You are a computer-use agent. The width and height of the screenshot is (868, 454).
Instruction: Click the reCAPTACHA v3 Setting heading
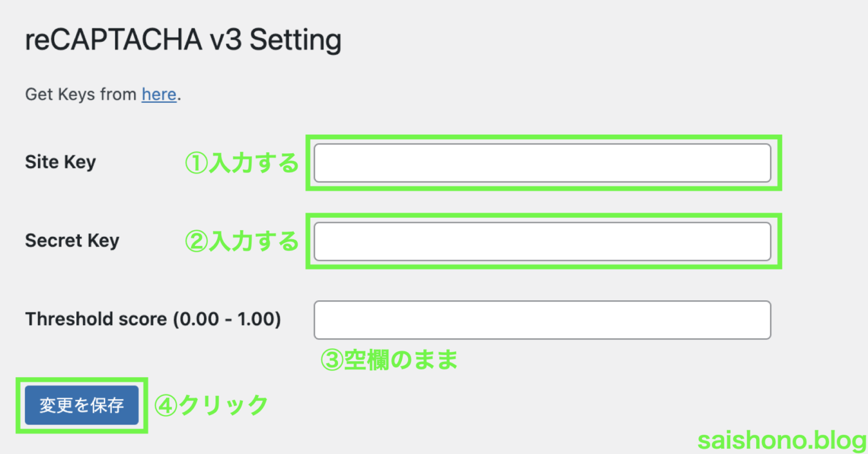point(183,39)
